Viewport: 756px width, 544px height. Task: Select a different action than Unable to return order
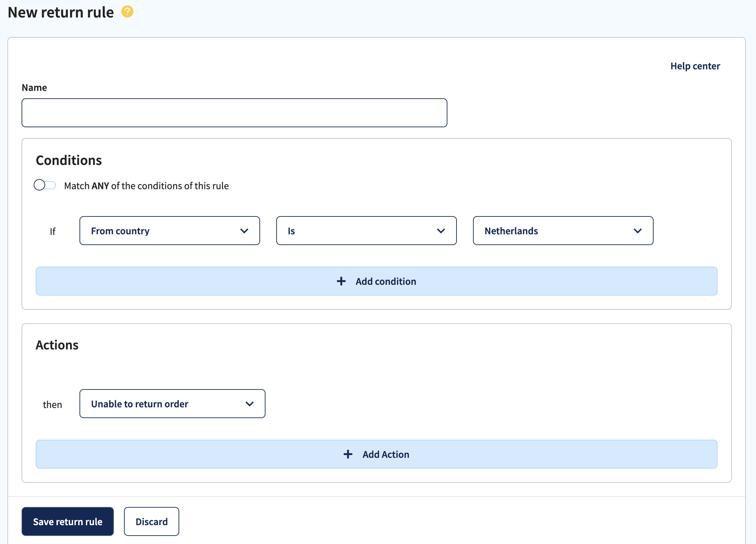tap(172, 404)
